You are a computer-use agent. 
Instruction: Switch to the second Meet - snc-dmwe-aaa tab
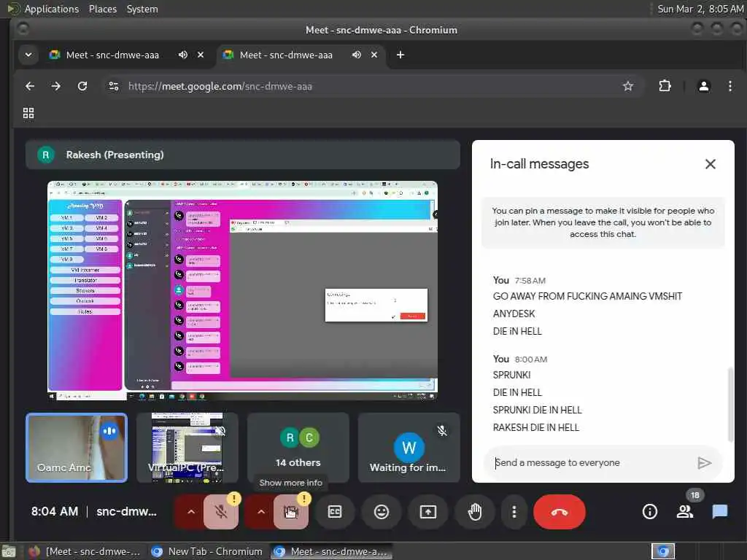point(286,55)
